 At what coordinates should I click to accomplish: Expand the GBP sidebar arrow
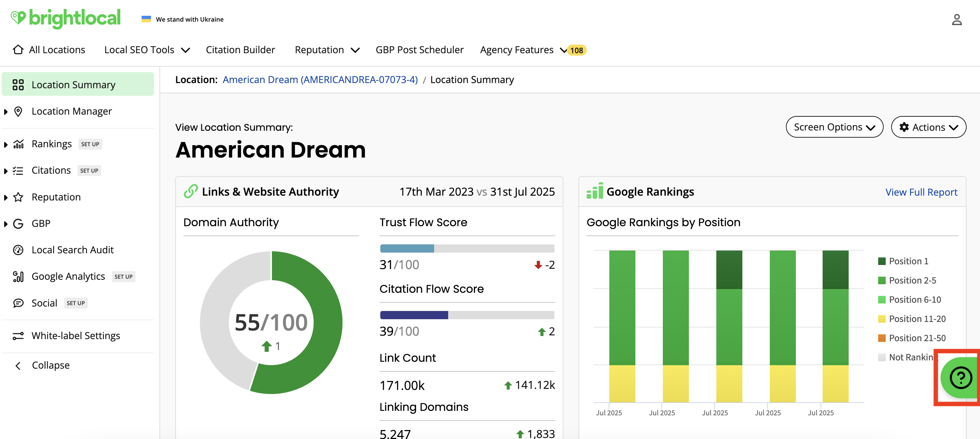[6, 224]
